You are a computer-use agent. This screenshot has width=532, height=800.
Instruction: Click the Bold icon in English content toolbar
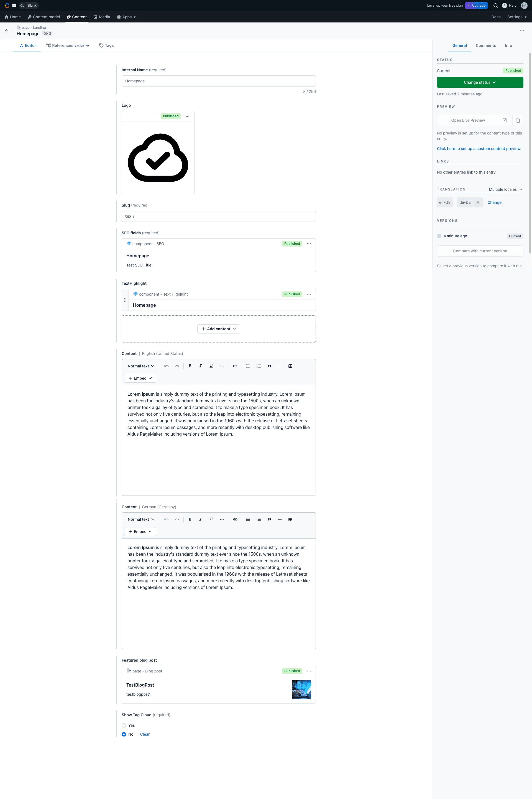click(x=190, y=366)
